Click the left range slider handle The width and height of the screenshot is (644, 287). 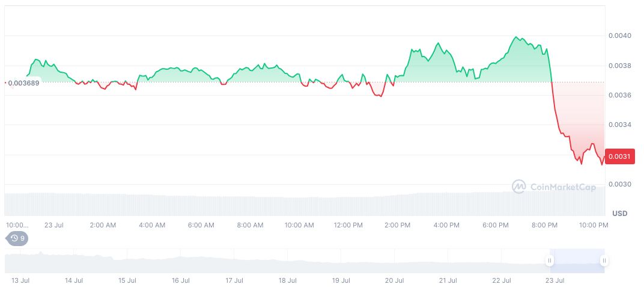point(549,261)
